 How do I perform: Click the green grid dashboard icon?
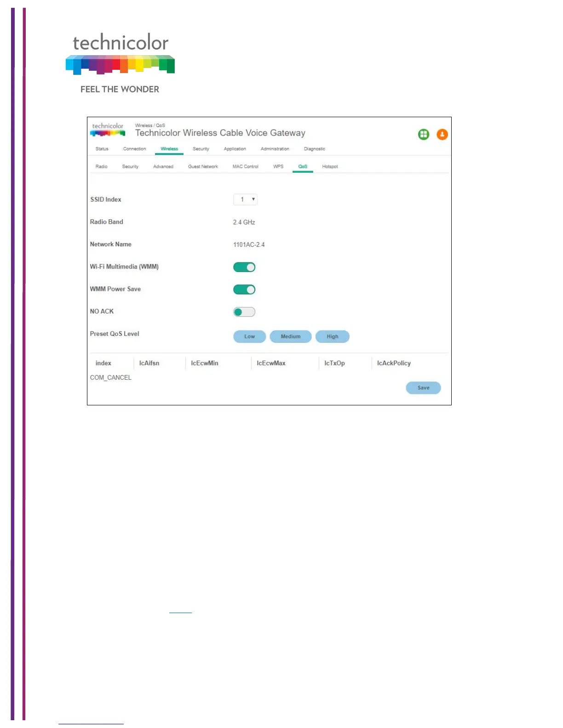click(423, 134)
